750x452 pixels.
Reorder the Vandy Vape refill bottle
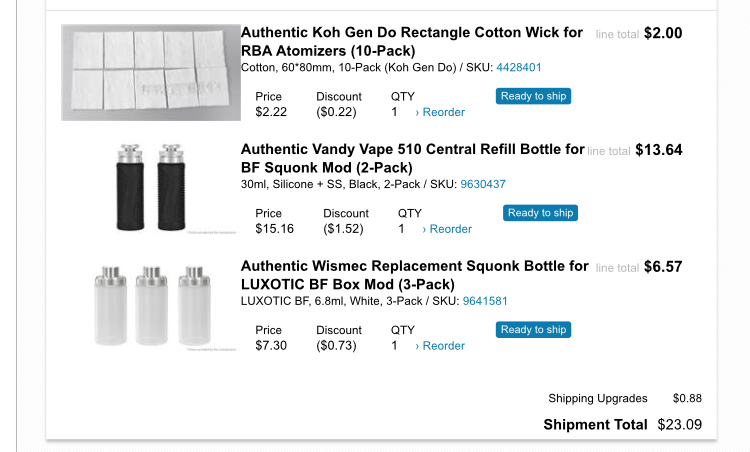447,229
